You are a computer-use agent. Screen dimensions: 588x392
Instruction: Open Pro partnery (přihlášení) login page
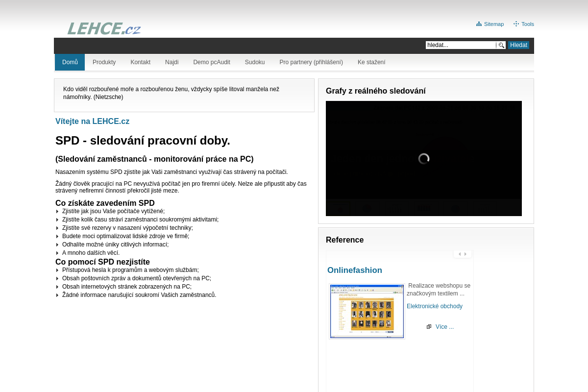coord(311,62)
